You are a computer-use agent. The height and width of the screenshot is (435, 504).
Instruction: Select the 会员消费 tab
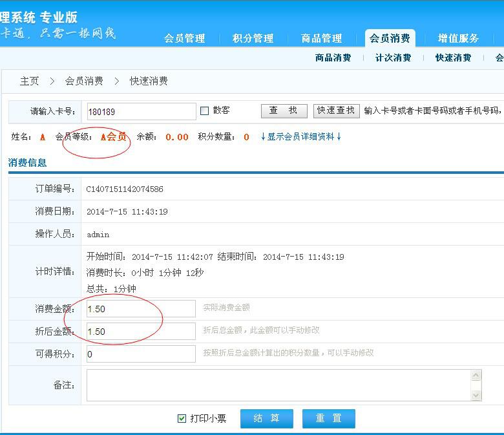pos(390,38)
